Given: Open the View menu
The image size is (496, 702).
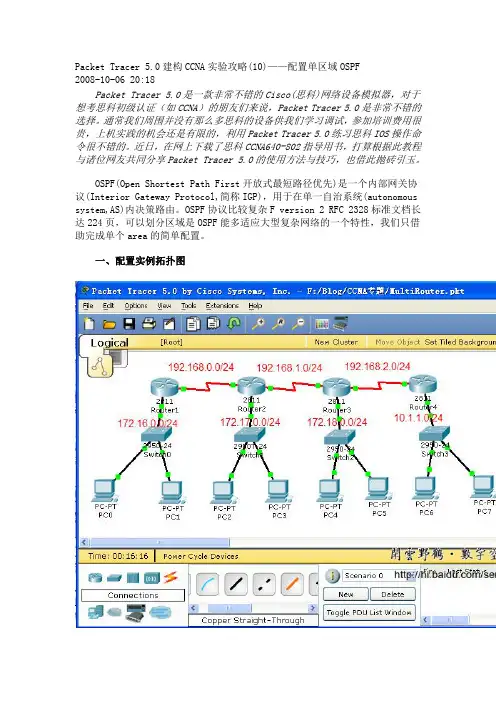Looking at the screenshot, I should point(164,305).
